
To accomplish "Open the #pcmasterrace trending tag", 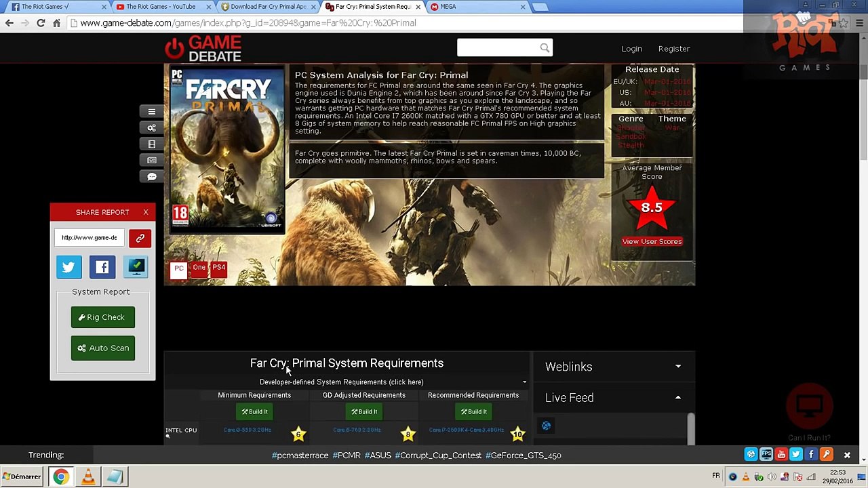I will click(x=300, y=455).
